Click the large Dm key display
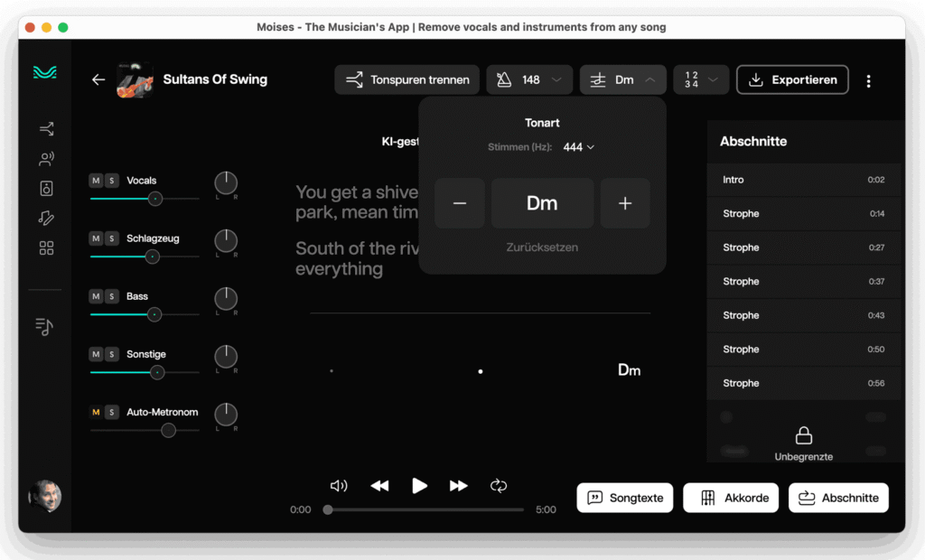 [542, 203]
